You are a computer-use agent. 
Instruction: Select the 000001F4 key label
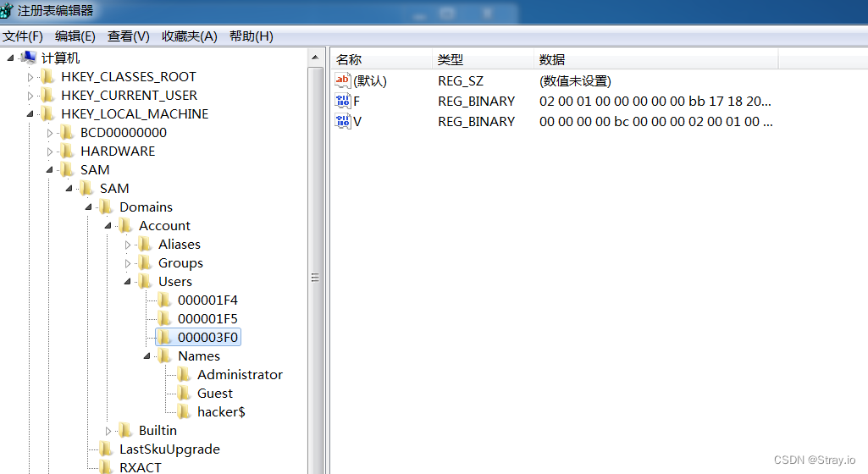207,300
